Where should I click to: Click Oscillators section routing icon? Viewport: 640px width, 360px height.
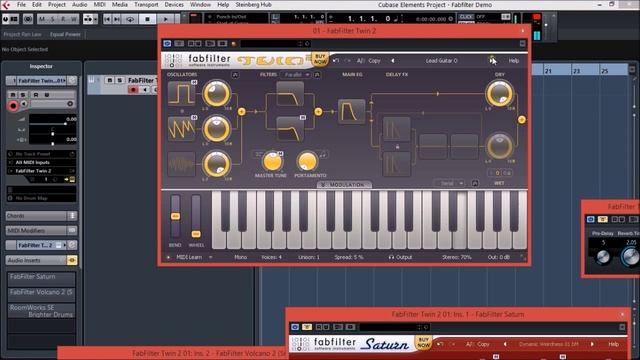(x=235, y=75)
